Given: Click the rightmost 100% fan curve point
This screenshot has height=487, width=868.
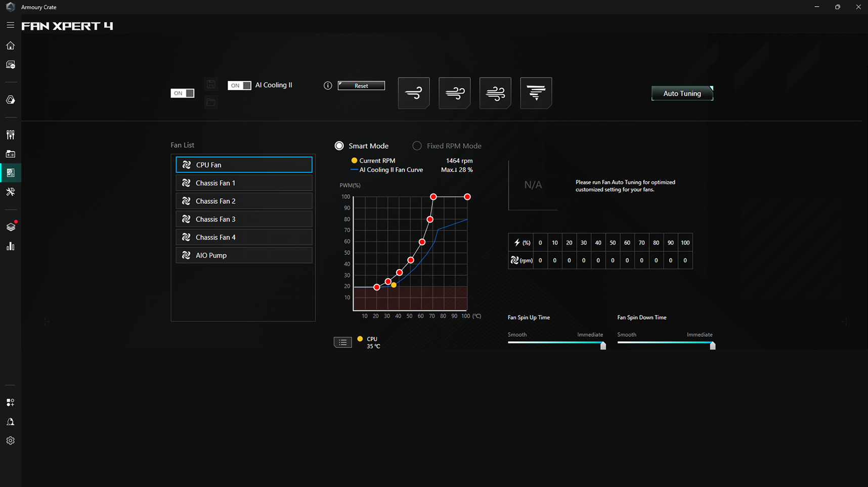Looking at the screenshot, I should point(467,197).
